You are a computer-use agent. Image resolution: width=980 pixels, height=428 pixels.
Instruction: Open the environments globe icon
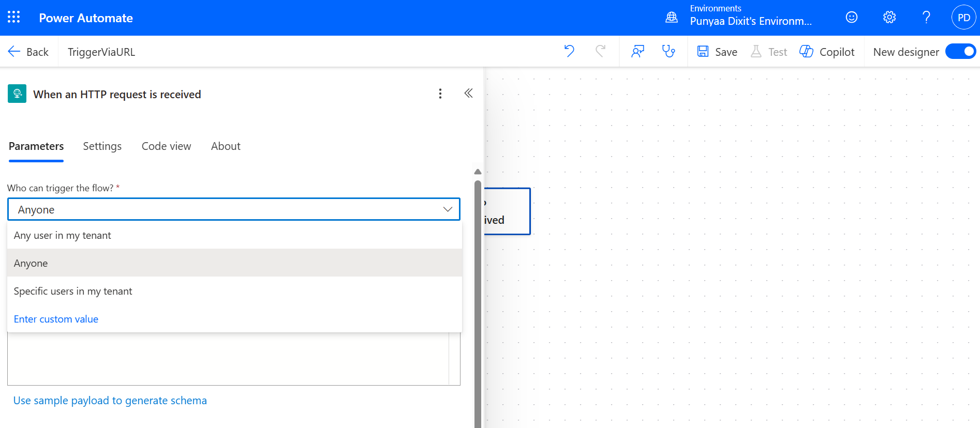(672, 18)
